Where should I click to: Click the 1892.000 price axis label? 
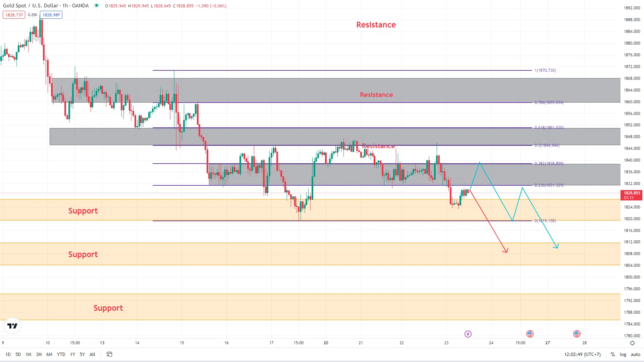(x=632, y=8)
